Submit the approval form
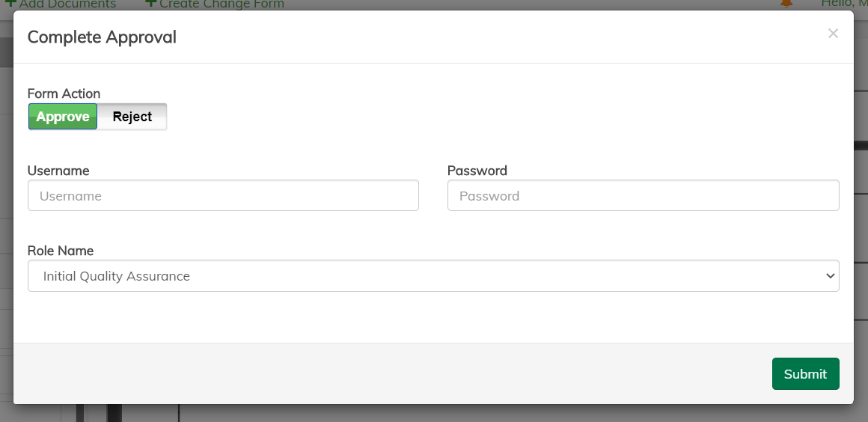This screenshot has height=422, width=868. pyautogui.click(x=805, y=374)
